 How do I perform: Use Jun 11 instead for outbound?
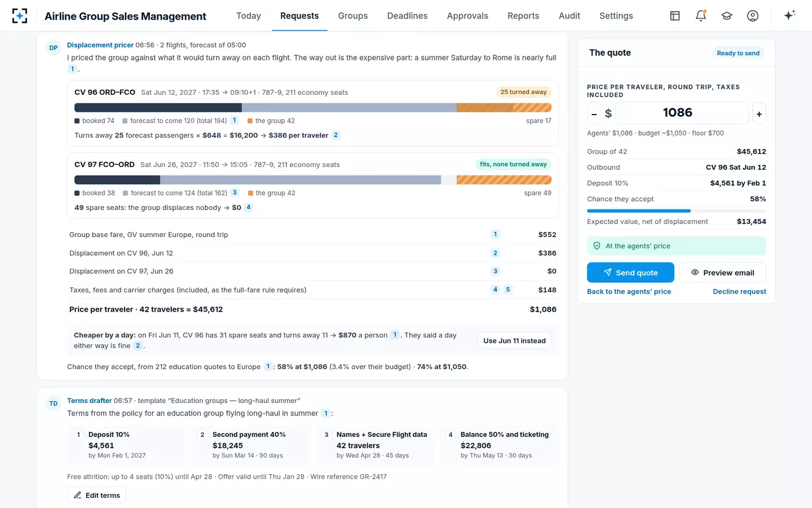(514, 340)
